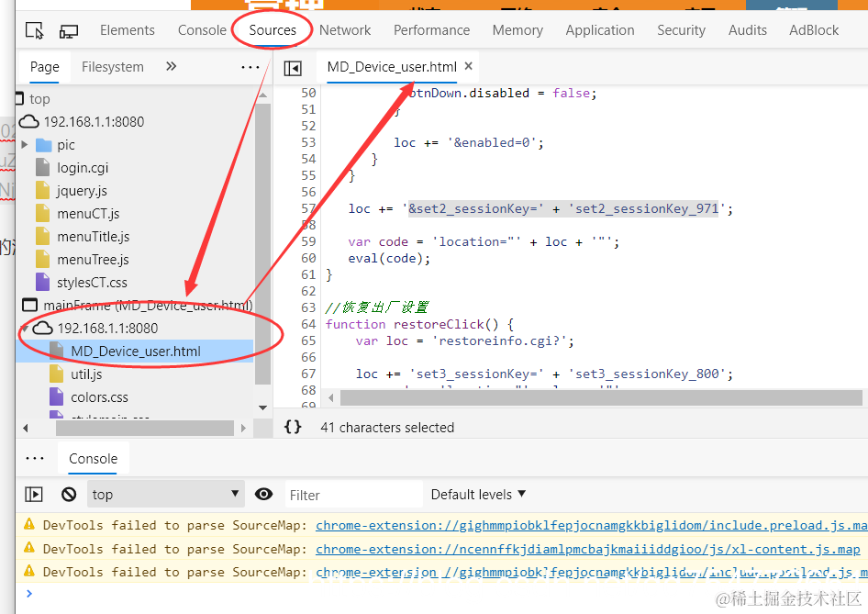Open the Security tab
This screenshot has height=614, width=868.
tap(682, 30)
